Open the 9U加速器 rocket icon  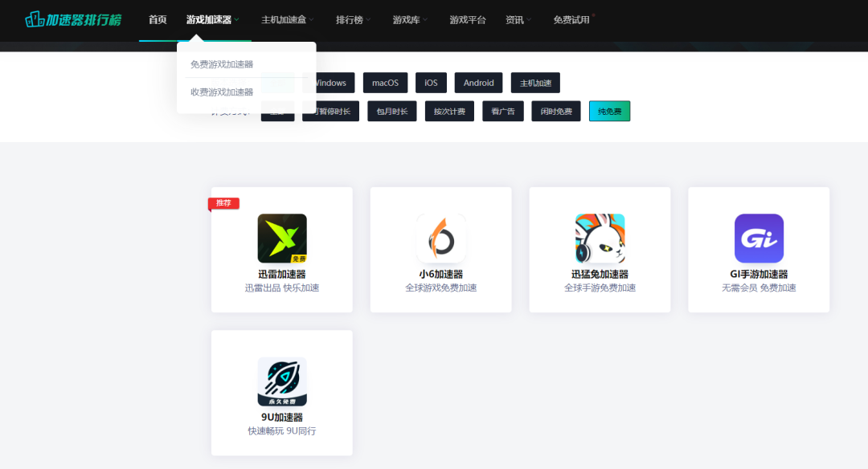click(281, 382)
